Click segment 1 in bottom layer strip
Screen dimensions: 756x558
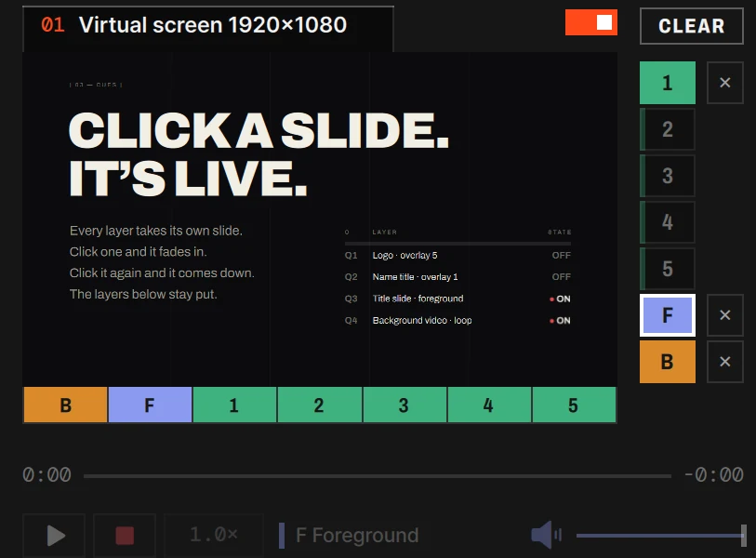235,405
